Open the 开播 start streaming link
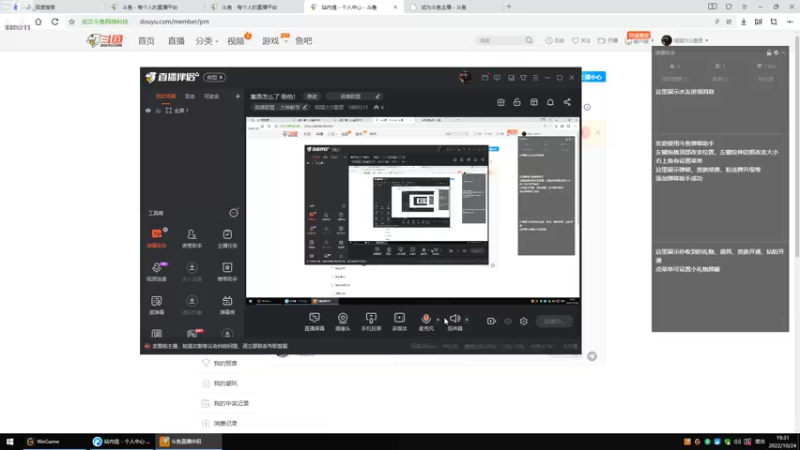 [608, 40]
